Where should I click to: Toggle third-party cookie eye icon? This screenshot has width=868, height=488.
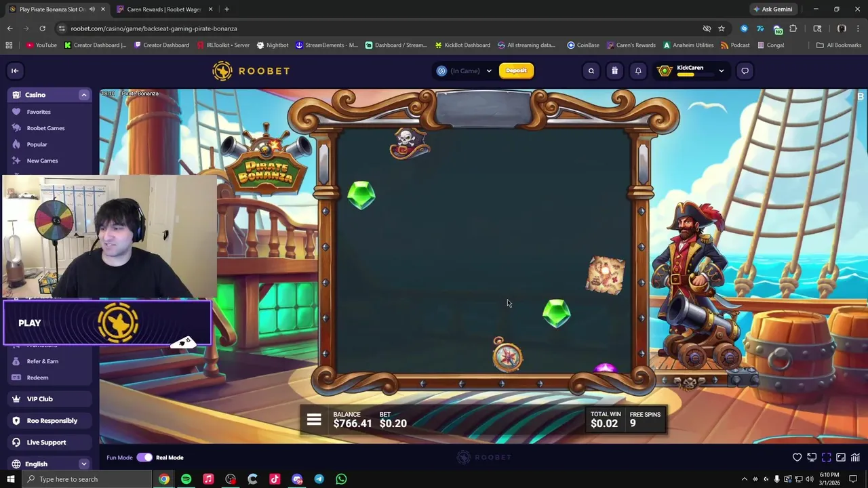[707, 28]
